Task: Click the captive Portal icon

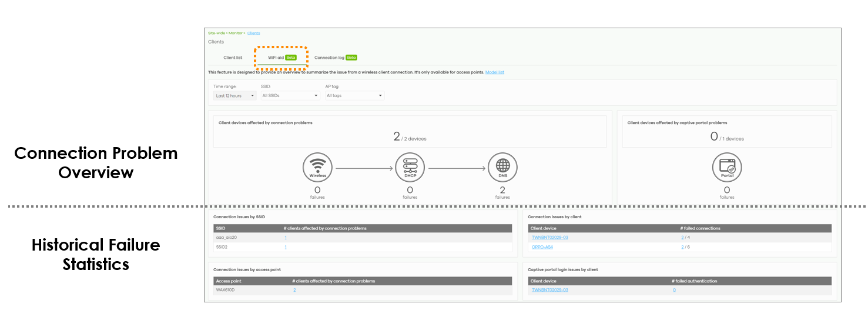Action: click(x=727, y=168)
